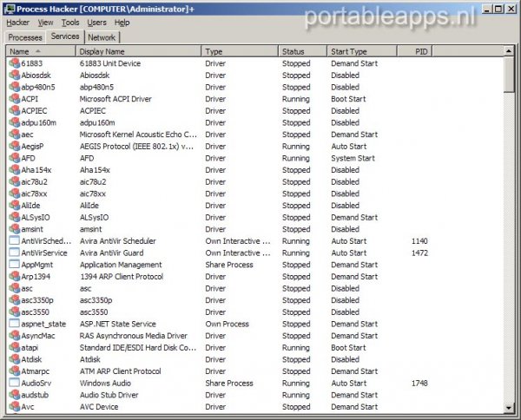
Task: Click PID value 1472
Action: (419, 253)
